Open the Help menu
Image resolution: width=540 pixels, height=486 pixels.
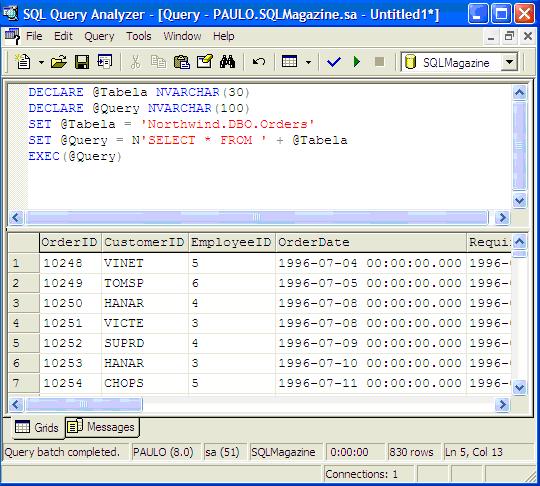pos(224,36)
